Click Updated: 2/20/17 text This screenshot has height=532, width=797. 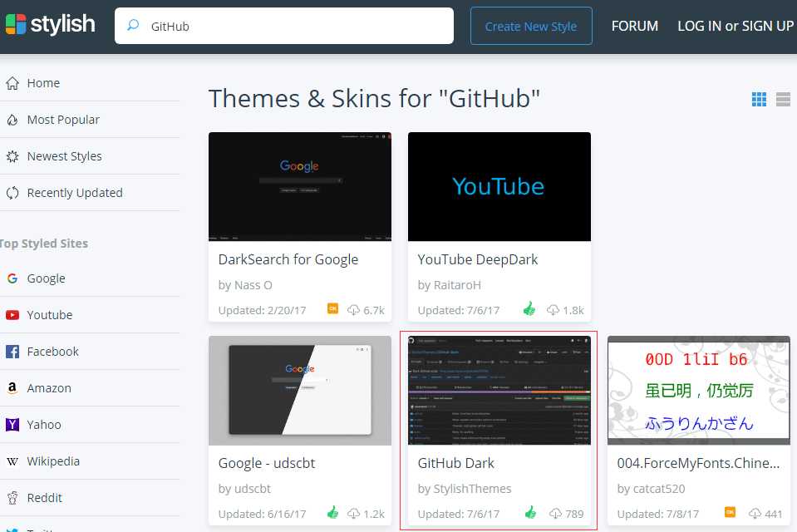click(x=263, y=310)
